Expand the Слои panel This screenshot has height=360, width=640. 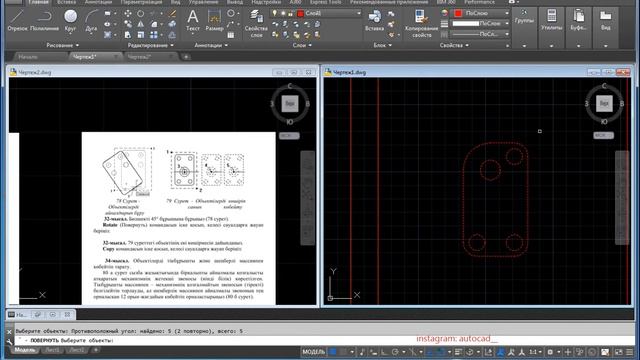point(302,45)
